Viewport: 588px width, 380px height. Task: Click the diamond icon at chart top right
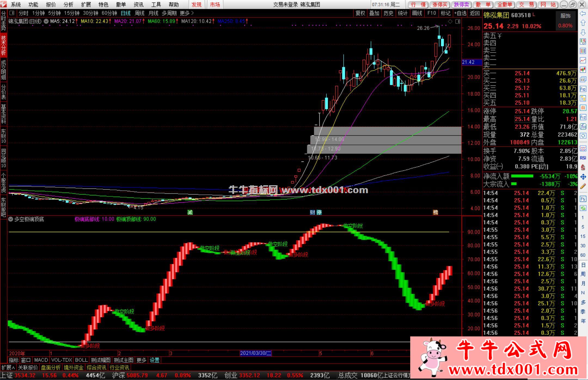pyautogui.click(x=450, y=21)
